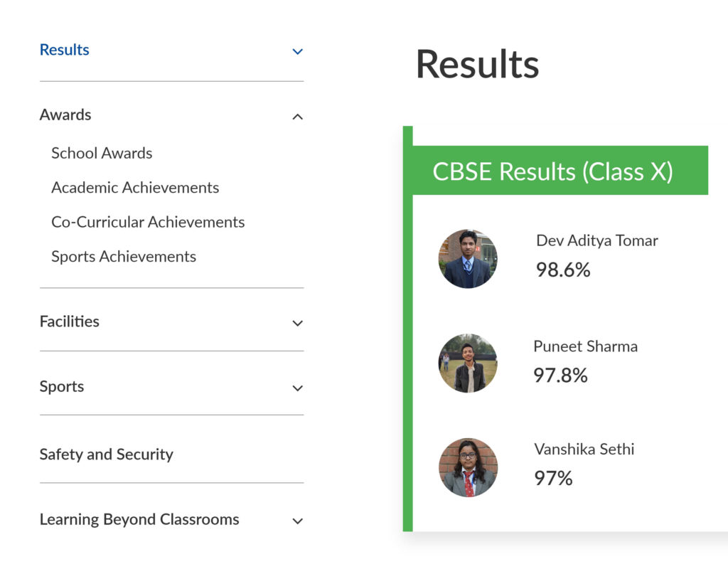This screenshot has width=728, height=569.
Task: Expand Learning Beyond Classrooms chevron
Action: pyautogui.click(x=298, y=521)
